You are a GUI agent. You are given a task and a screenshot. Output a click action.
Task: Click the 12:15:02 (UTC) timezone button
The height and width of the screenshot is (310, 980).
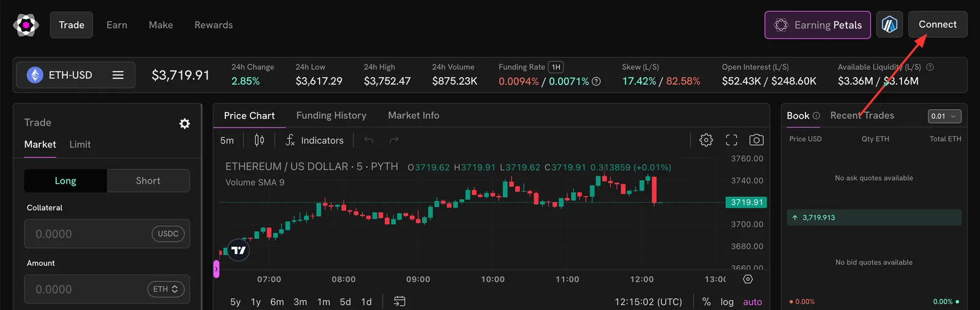[x=649, y=302]
